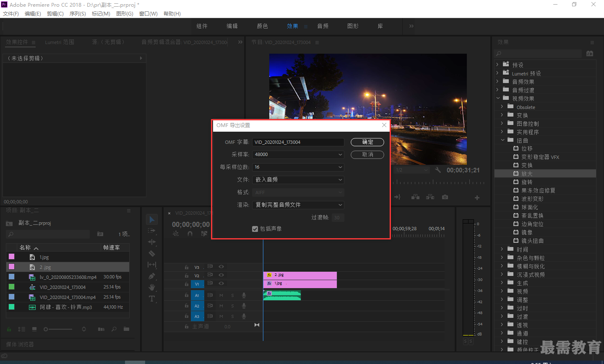Click the pink label swatch of 1.jpg
The width and height of the screenshot is (604, 364).
point(11,257)
